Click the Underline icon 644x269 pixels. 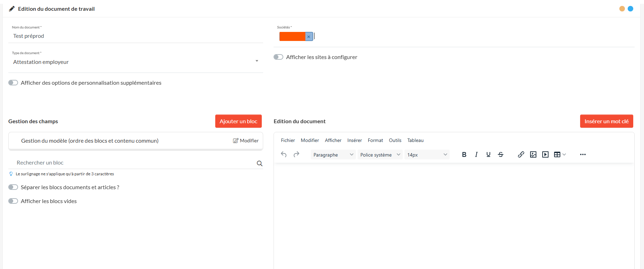[x=488, y=154]
